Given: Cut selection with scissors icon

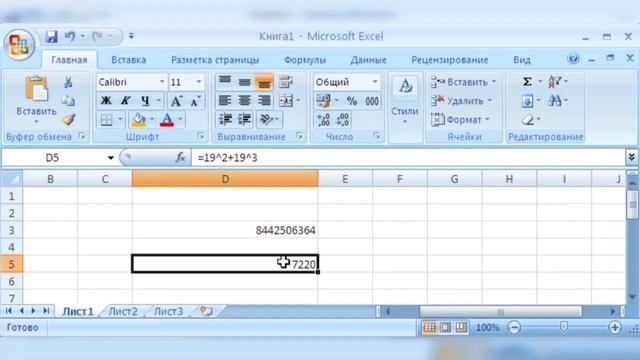Looking at the screenshot, I should point(68,82).
